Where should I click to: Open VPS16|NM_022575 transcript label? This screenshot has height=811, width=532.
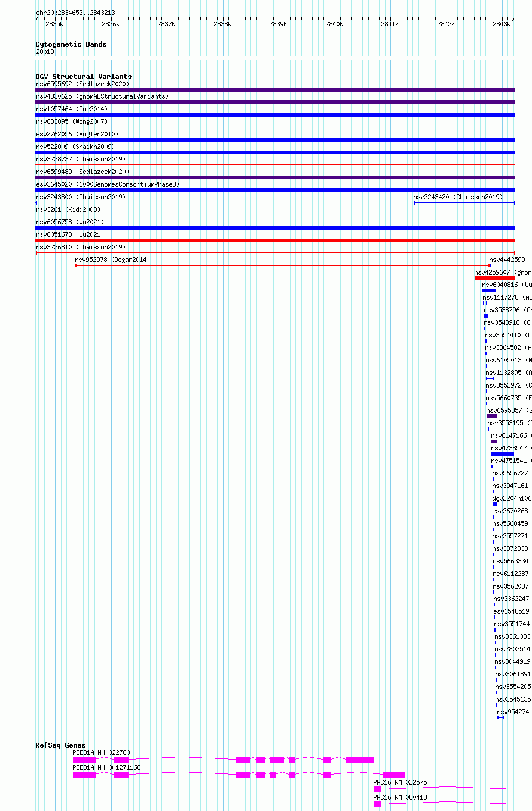[x=400, y=782]
